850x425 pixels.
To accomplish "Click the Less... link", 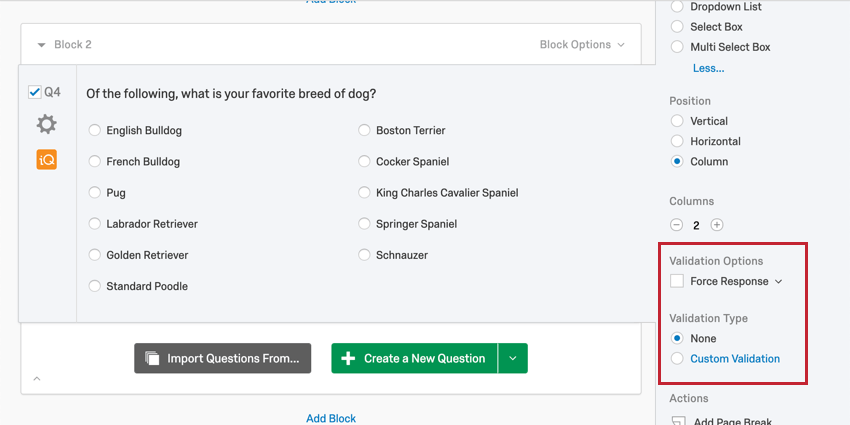I will tap(708, 68).
